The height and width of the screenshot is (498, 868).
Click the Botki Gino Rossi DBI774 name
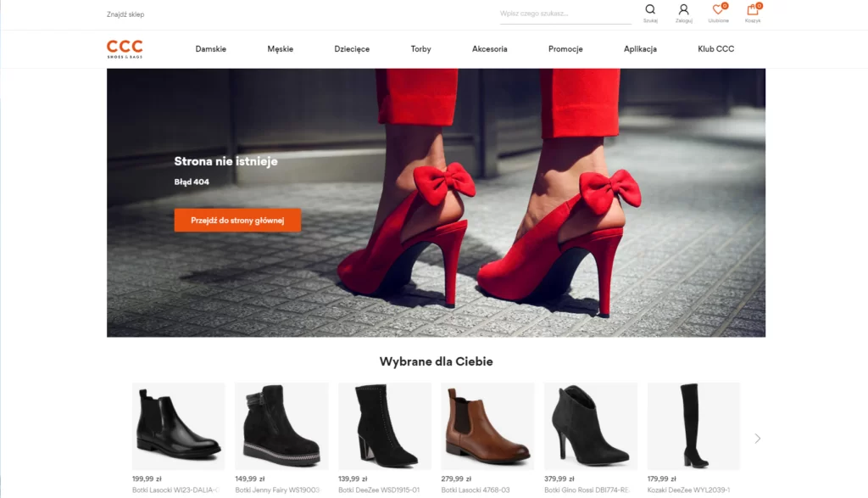coord(587,490)
